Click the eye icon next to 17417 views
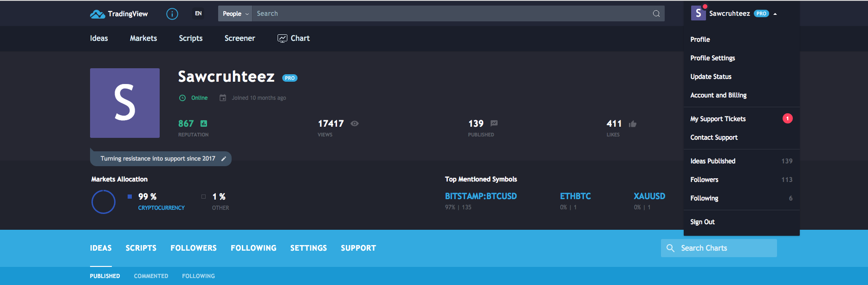This screenshot has width=868, height=285. click(355, 123)
